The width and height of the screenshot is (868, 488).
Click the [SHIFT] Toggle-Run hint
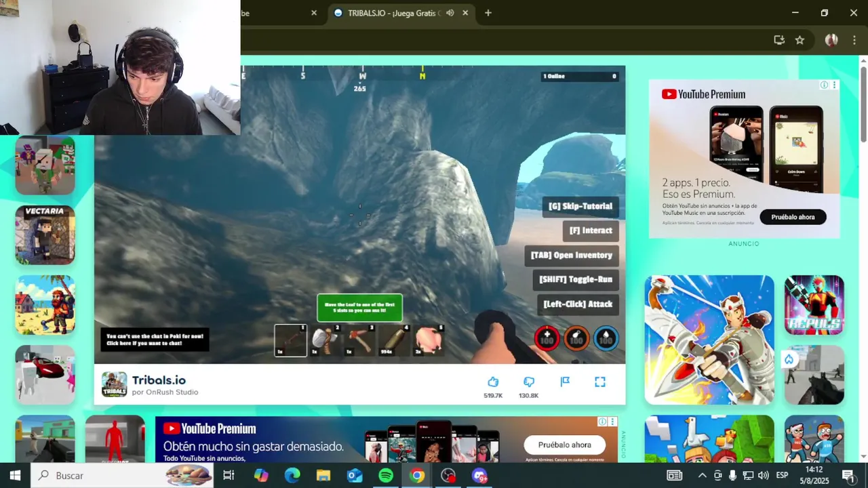(x=576, y=279)
